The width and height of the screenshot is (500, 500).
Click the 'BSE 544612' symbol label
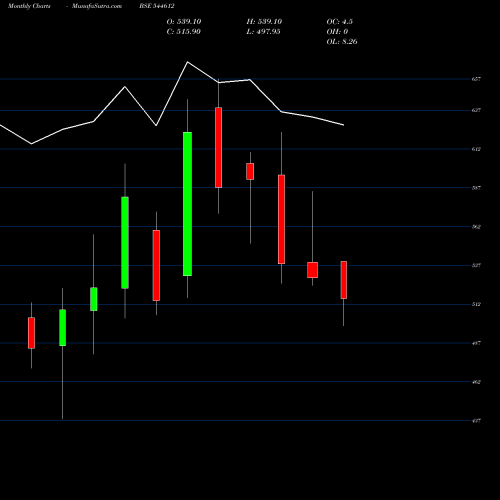[x=157, y=6]
